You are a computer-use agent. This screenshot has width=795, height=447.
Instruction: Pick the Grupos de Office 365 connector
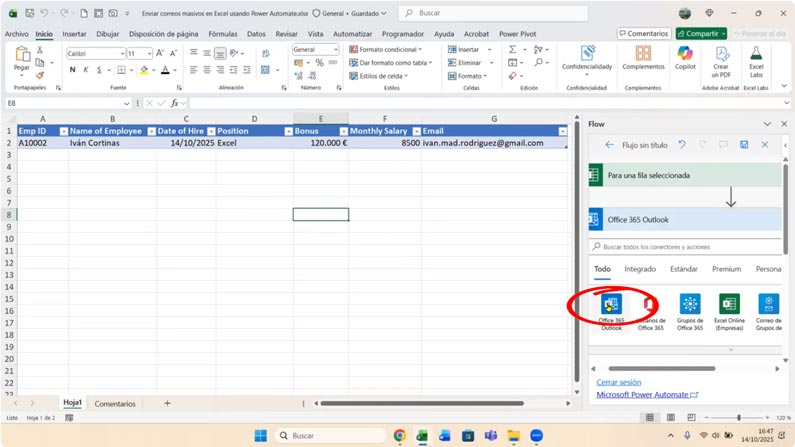tap(689, 304)
